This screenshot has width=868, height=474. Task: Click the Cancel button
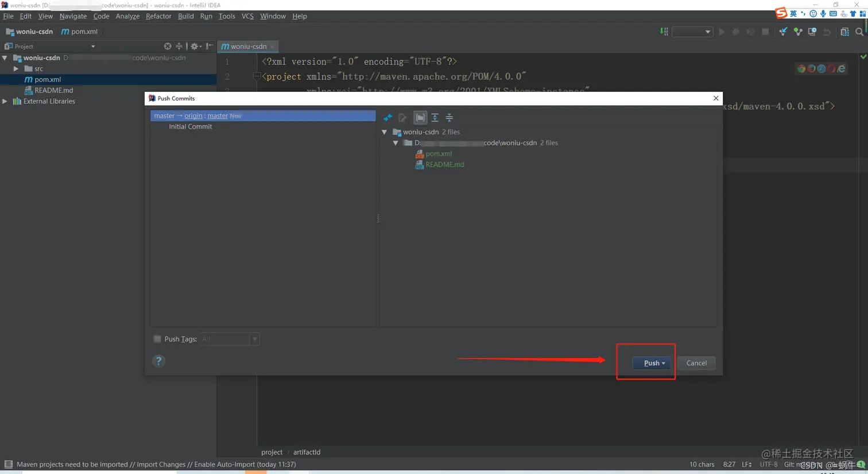click(696, 363)
